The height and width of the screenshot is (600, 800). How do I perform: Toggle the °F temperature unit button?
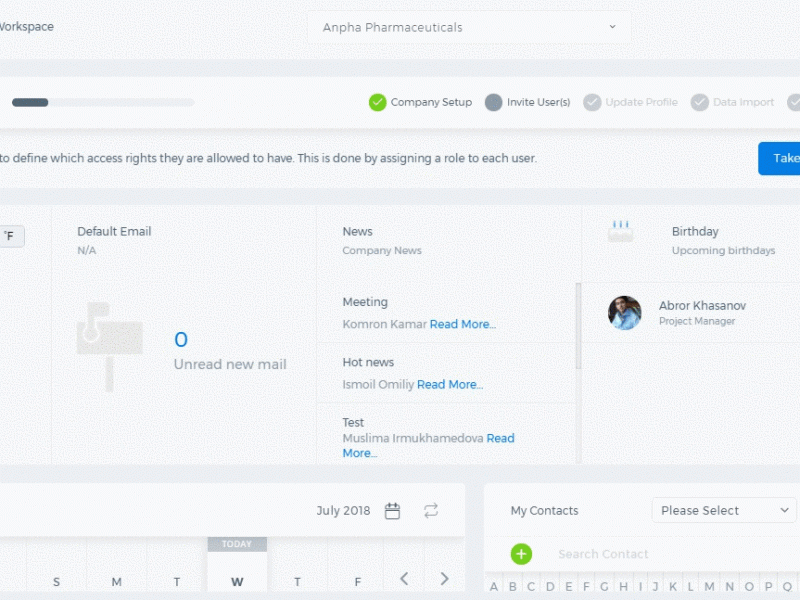pos(10,236)
